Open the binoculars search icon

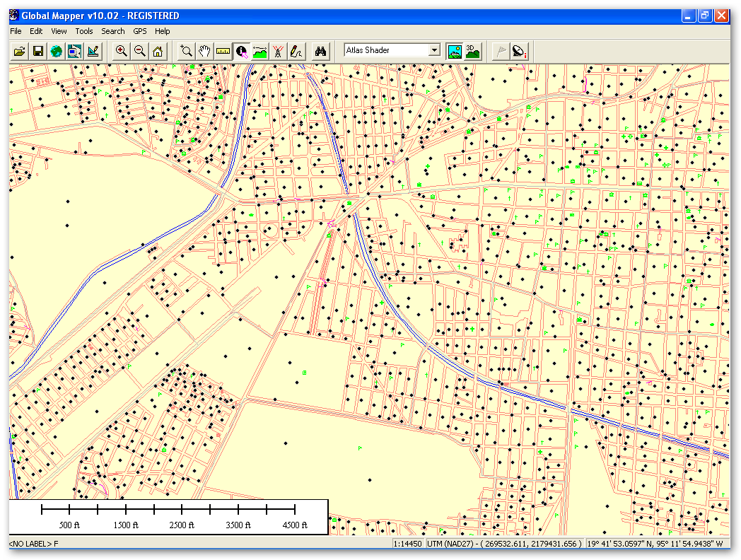(x=321, y=51)
